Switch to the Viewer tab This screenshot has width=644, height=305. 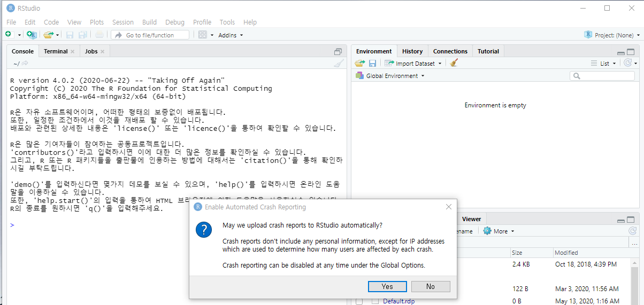pos(471,219)
